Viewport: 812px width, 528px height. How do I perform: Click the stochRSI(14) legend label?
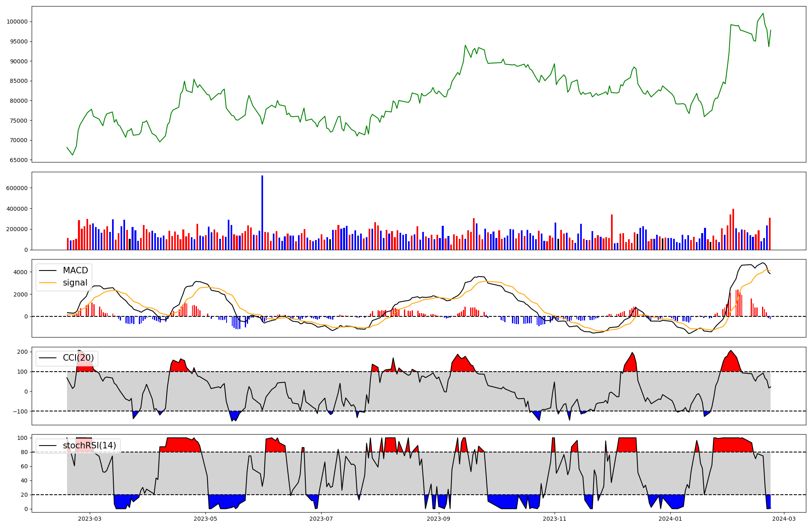pos(89,446)
